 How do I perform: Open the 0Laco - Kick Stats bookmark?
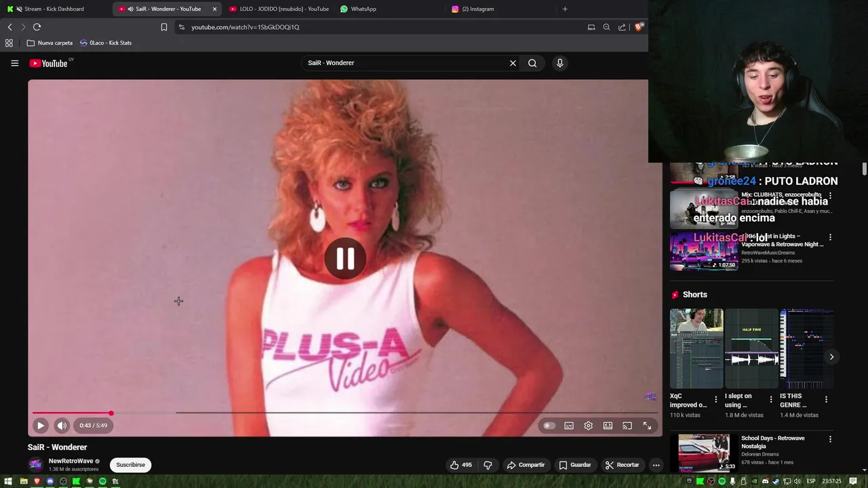106,43
